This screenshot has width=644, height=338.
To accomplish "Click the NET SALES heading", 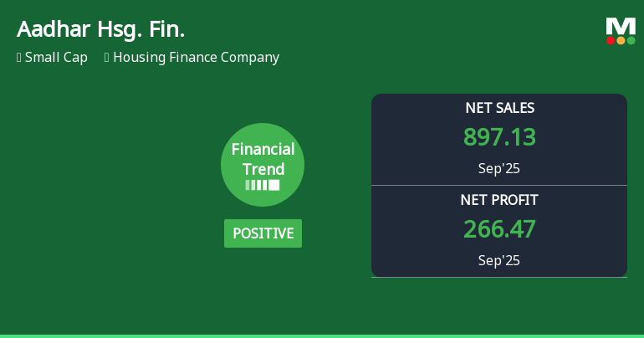I will 499,108.
